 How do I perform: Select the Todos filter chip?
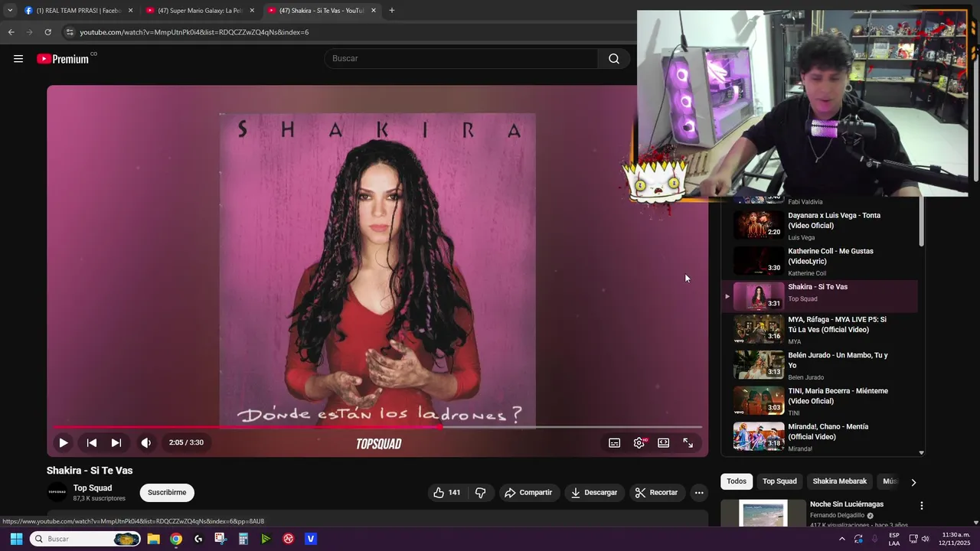(737, 481)
